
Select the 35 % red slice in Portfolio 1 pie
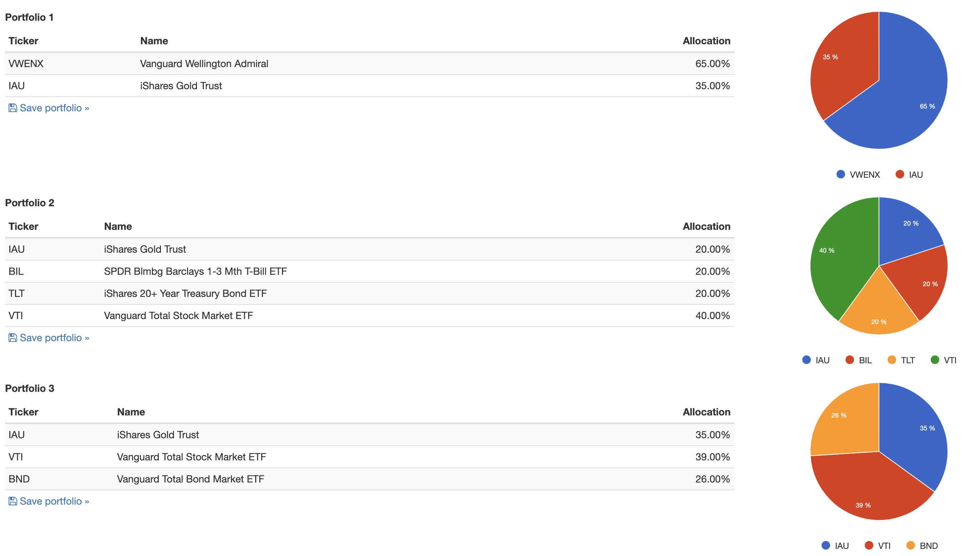pyautogui.click(x=844, y=65)
